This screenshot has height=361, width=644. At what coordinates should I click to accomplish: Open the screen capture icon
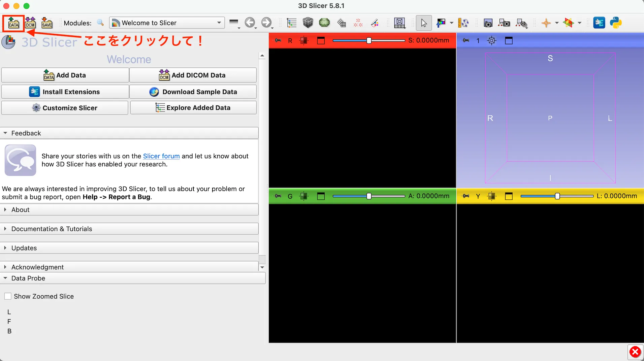point(487,23)
